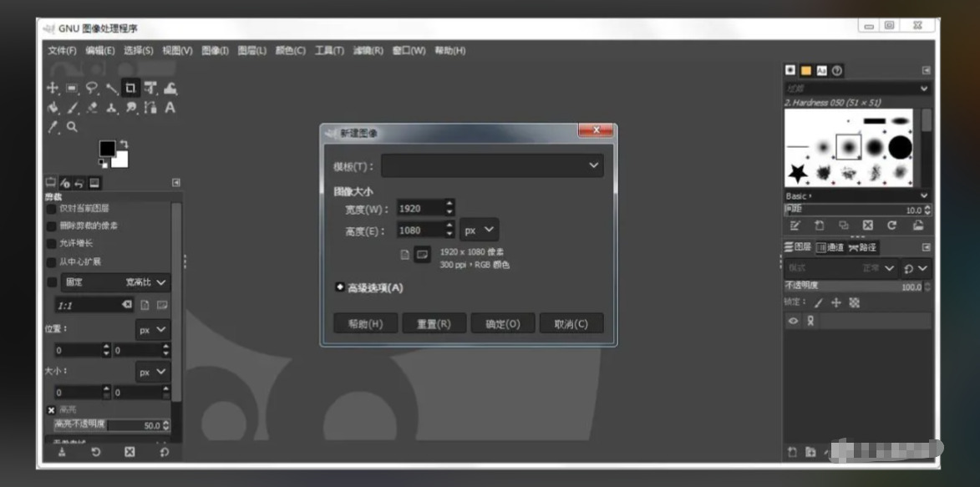Select the Eraser tool
980x487 pixels.
pos(92,108)
